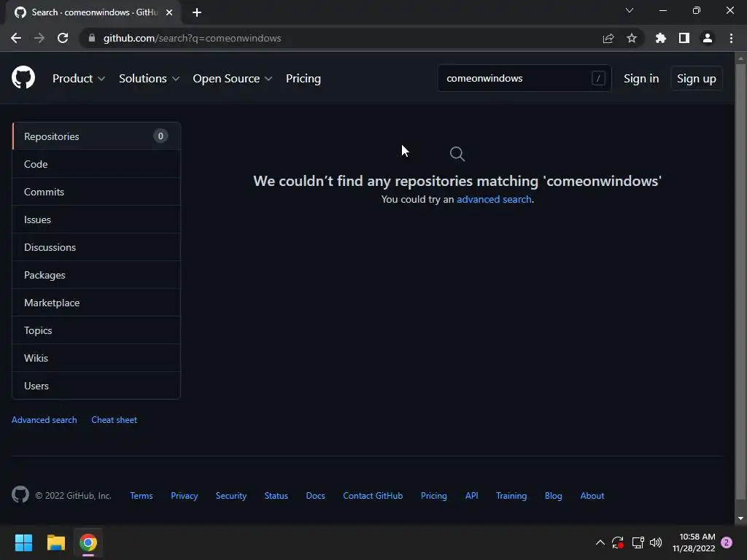Screen dimensions: 747x560
Task: Open the Cheat sheet link
Action: (114, 419)
